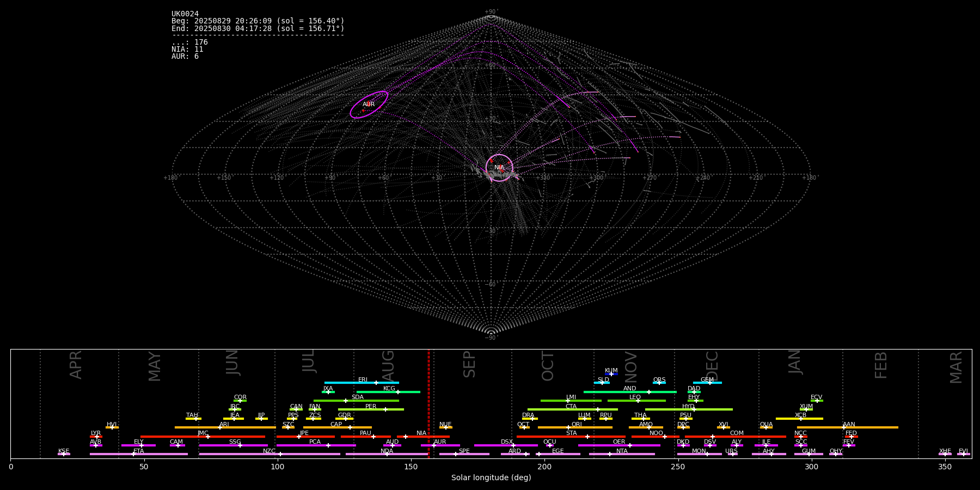
Task: Click the NIA radiant circle on sky map
Action: click(x=499, y=168)
